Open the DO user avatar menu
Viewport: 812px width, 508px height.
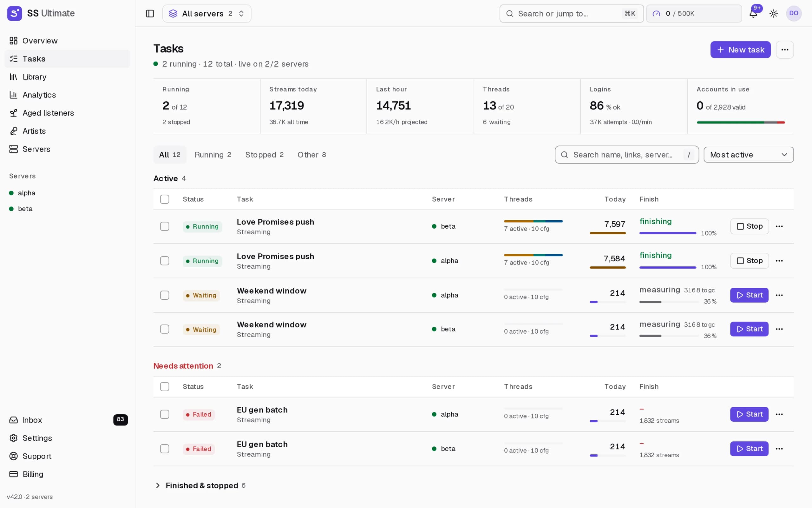pos(794,13)
